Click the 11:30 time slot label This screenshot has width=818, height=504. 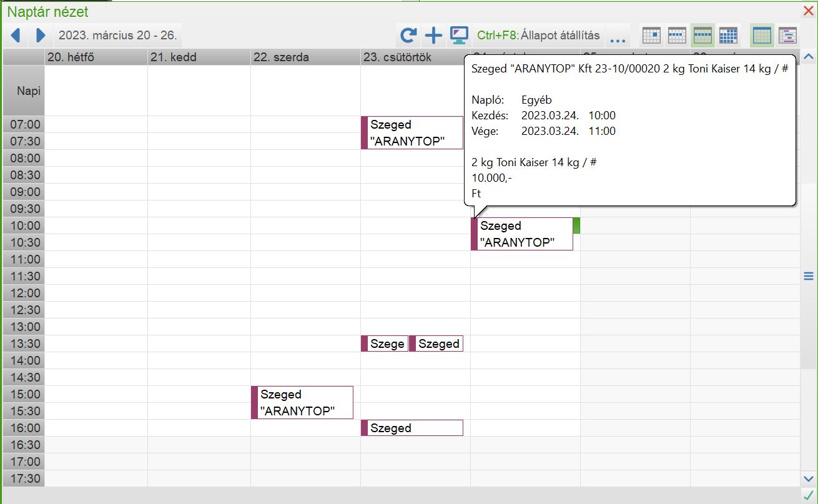(24, 276)
